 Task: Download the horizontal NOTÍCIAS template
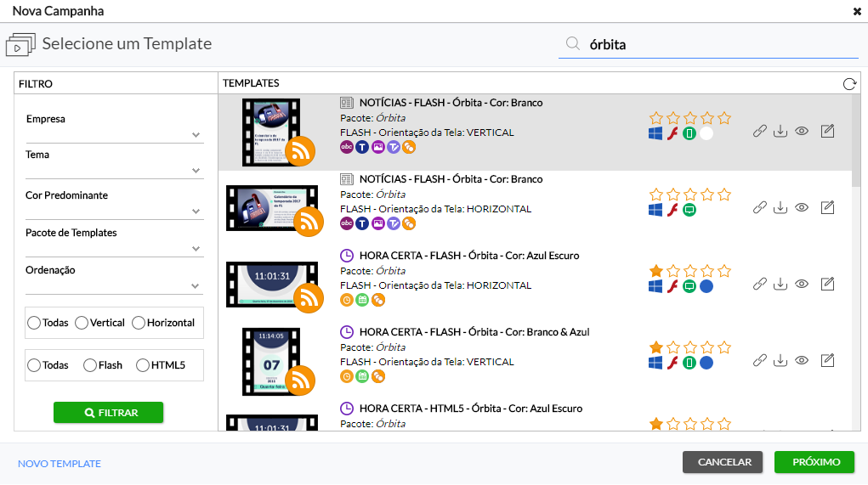pyautogui.click(x=780, y=208)
